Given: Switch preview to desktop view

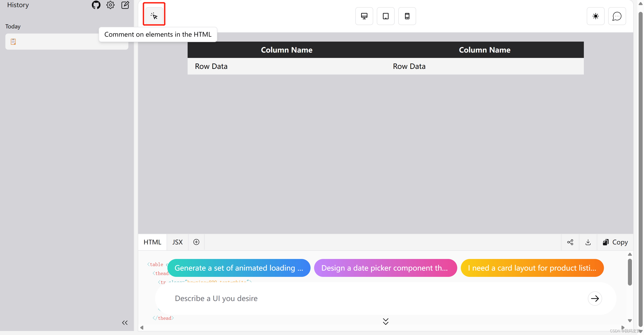Looking at the screenshot, I should pyautogui.click(x=364, y=16).
